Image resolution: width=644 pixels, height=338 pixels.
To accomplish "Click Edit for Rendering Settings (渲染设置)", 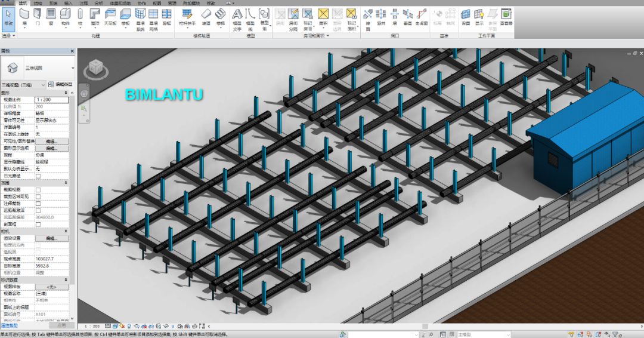I will tap(52, 238).
